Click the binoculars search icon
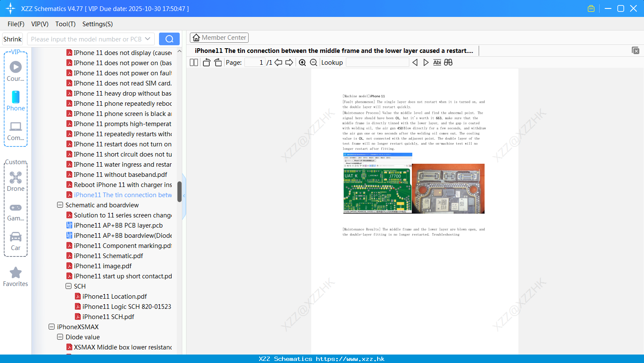This screenshot has width=644, height=363. tap(448, 63)
